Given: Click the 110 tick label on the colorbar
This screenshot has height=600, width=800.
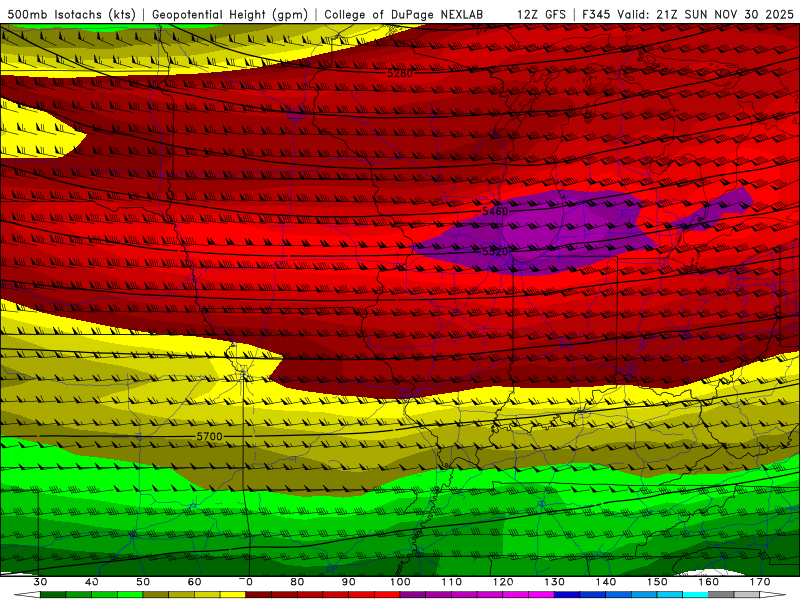Looking at the screenshot, I should tap(452, 582).
